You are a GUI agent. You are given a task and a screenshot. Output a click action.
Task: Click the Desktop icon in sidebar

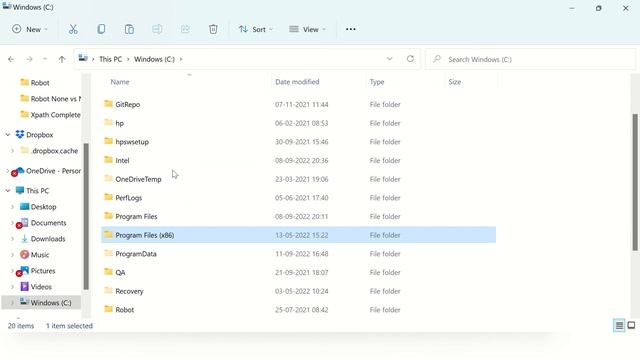click(x=24, y=207)
